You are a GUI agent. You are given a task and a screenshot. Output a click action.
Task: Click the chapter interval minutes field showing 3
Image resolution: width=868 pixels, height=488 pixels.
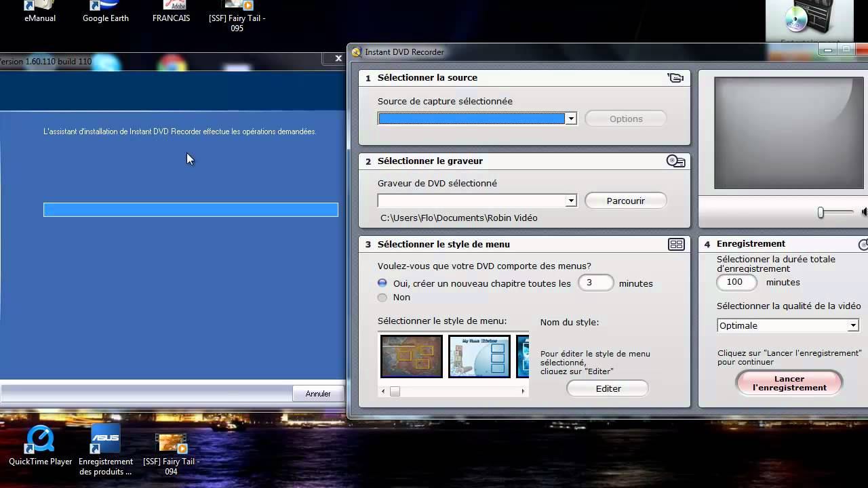tap(595, 283)
